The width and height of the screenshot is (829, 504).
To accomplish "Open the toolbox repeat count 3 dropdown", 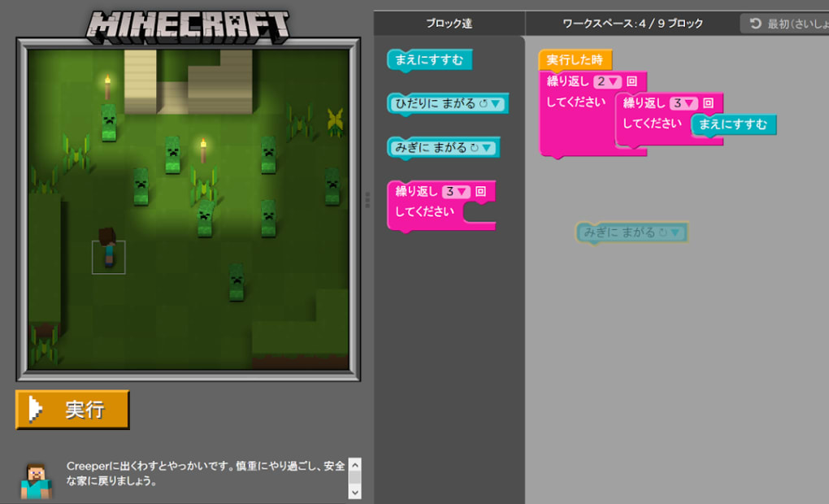I will [x=456, y=192].
